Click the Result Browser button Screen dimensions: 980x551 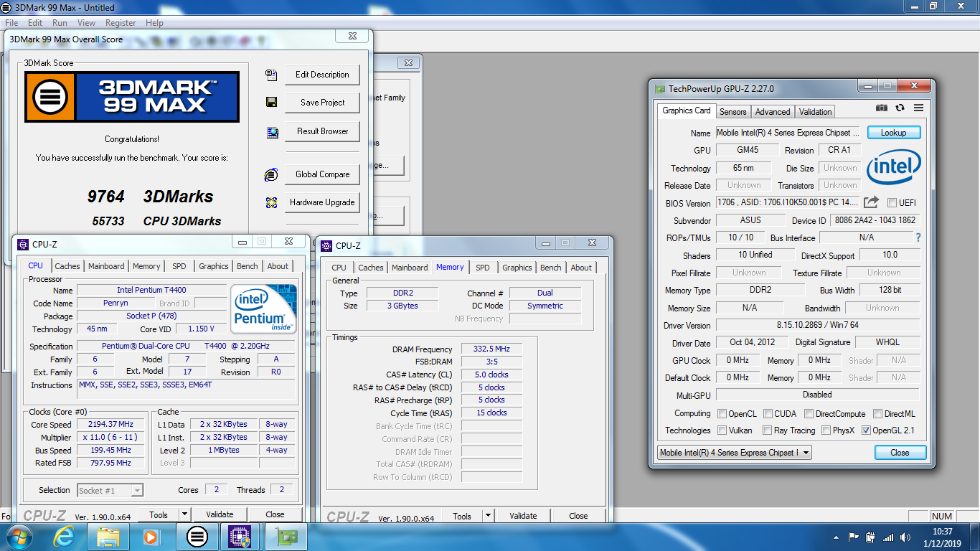click(322, 131)
